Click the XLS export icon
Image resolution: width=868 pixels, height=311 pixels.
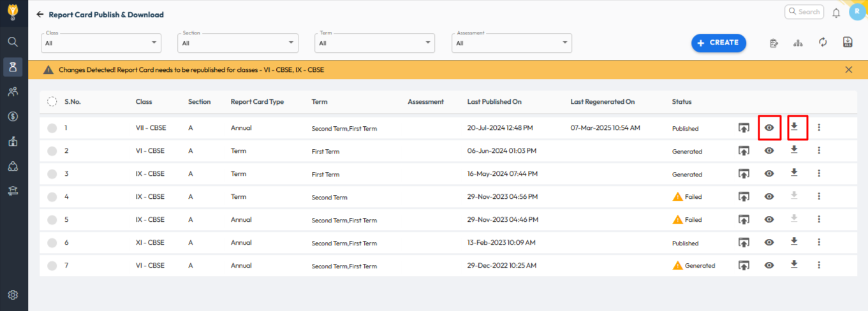tap(848, 43)
